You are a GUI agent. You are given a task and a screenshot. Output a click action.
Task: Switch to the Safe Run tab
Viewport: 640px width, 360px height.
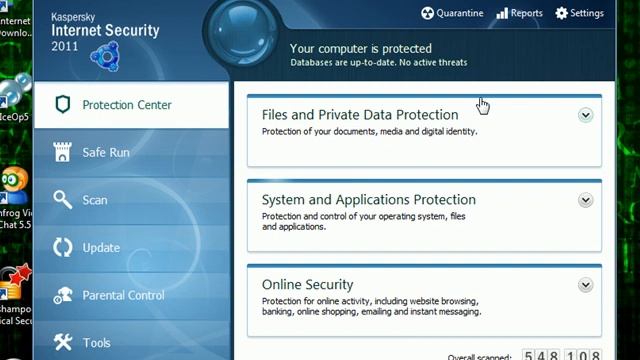tap(131, 152)
